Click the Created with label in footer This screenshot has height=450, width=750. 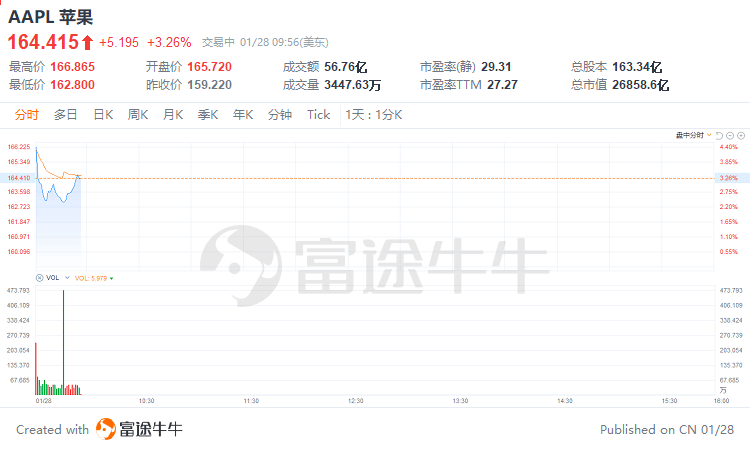point(53,429)
